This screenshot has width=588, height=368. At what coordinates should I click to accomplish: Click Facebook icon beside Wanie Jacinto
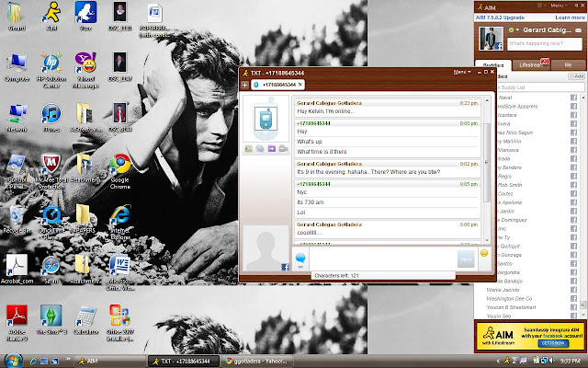[x=573, y=290]
